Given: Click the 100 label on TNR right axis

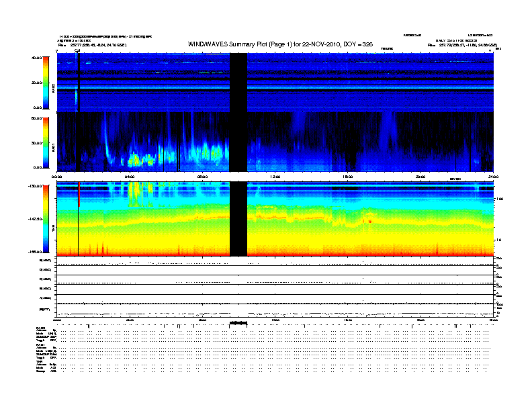Looking at the screenshot, I should pyautogui.click(x=499, y=199).
